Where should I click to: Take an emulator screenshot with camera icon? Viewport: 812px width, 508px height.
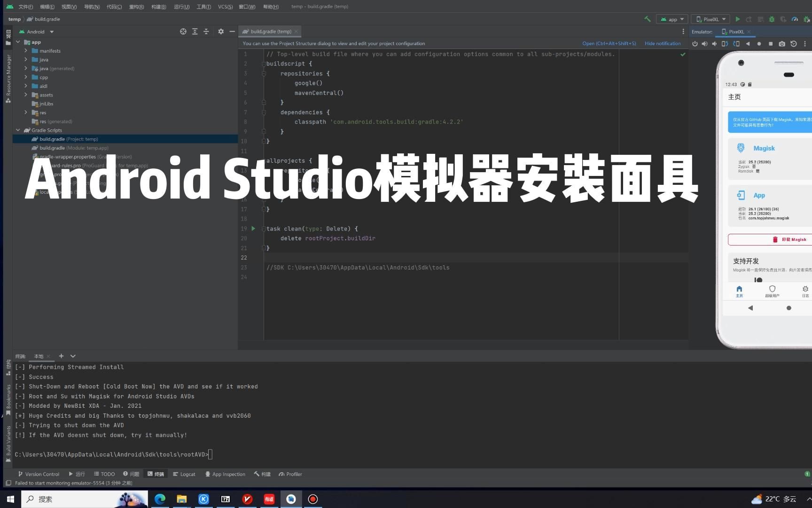782,44
